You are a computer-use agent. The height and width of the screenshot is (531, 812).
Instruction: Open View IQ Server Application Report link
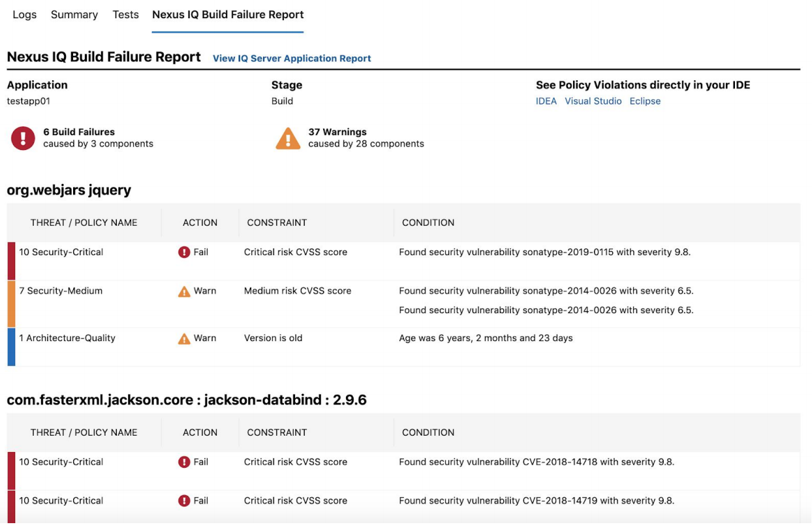point(292,58)
